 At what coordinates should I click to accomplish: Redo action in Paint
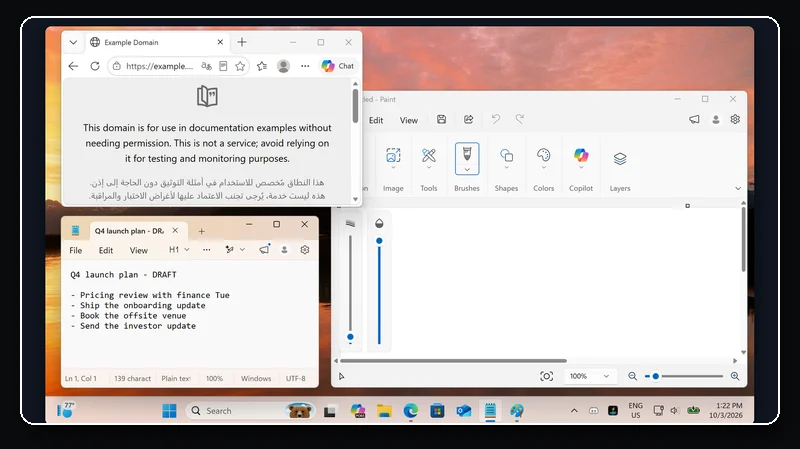click(x=519, y=119)
